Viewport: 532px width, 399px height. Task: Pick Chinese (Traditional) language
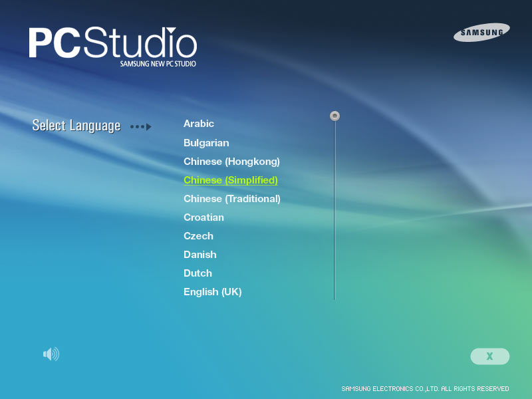(232, 199)
